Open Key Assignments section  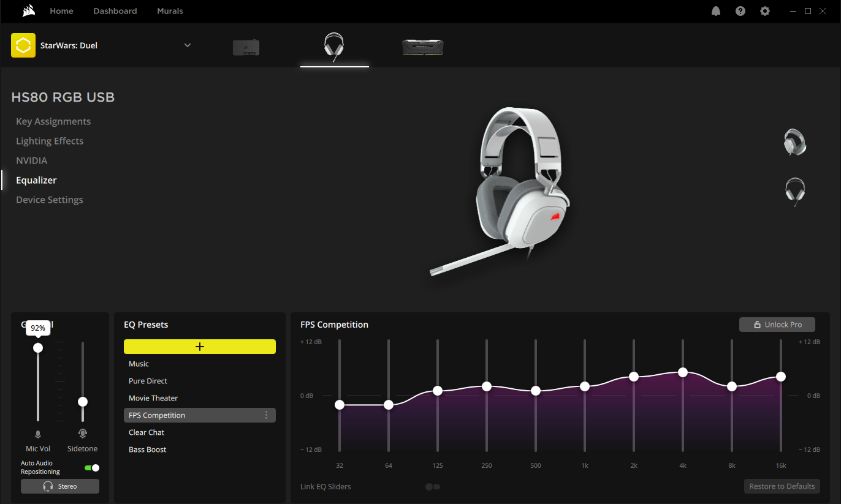pos(53,121)
